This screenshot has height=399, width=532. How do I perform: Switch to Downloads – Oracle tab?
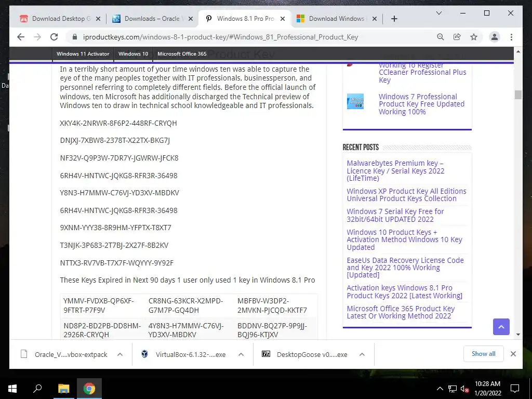152,19
